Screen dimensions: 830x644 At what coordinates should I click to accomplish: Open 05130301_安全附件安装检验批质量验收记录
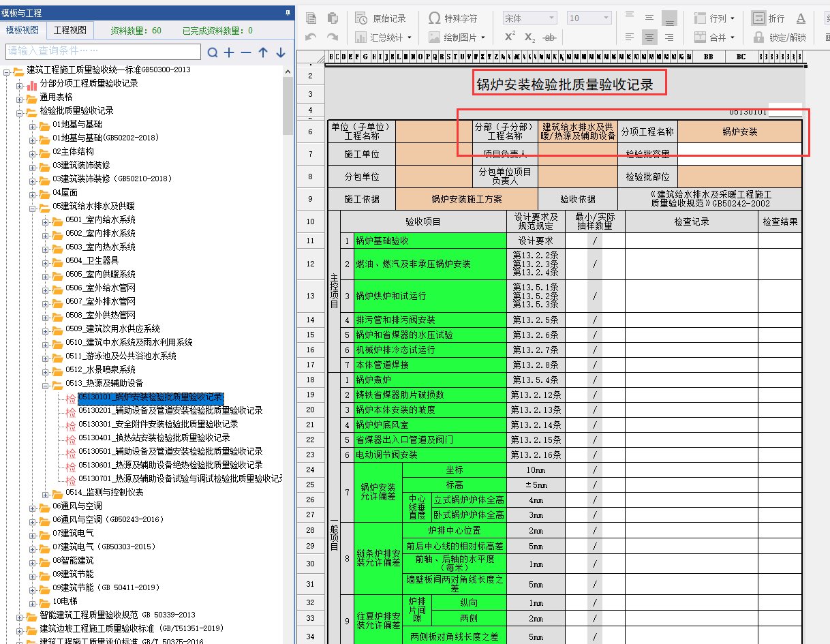click(158, 424)
